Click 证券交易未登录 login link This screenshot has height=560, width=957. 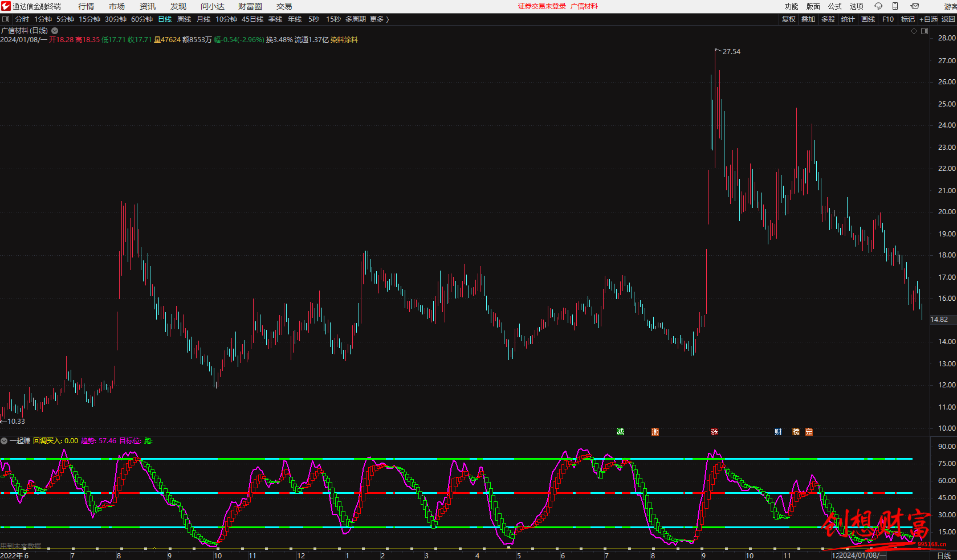click(542, 6)
